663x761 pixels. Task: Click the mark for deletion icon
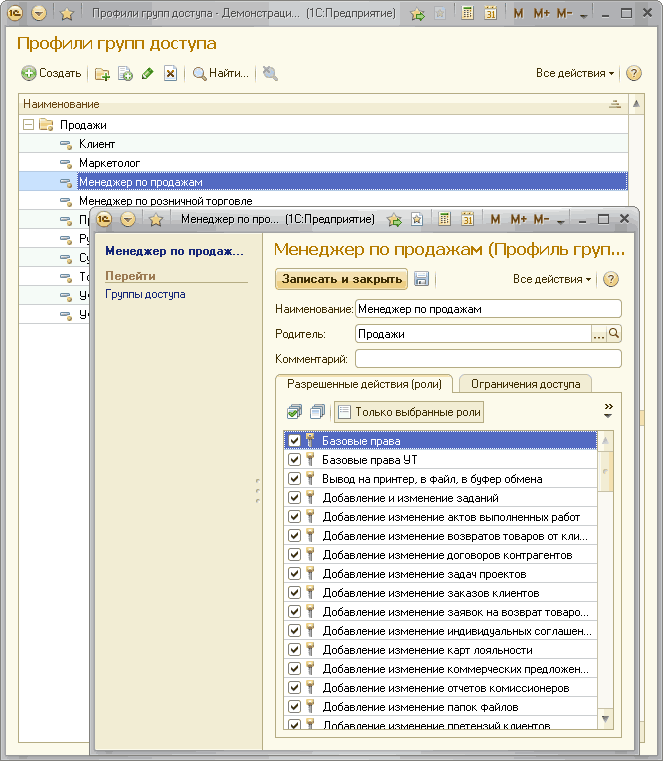point(170,73)
